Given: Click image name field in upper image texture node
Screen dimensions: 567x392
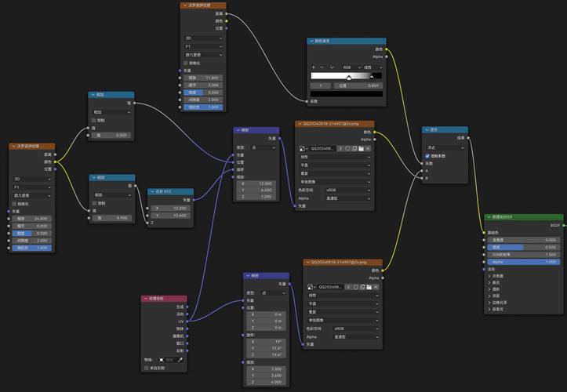Looking at the screenshot, I should click(322, 149).
